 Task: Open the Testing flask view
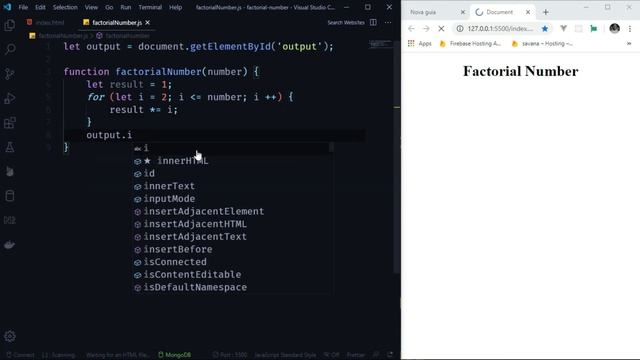(x=10, y=147)
